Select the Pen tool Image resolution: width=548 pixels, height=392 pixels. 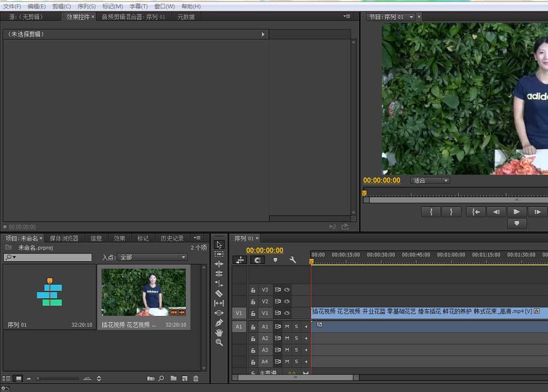pos(219,322)
